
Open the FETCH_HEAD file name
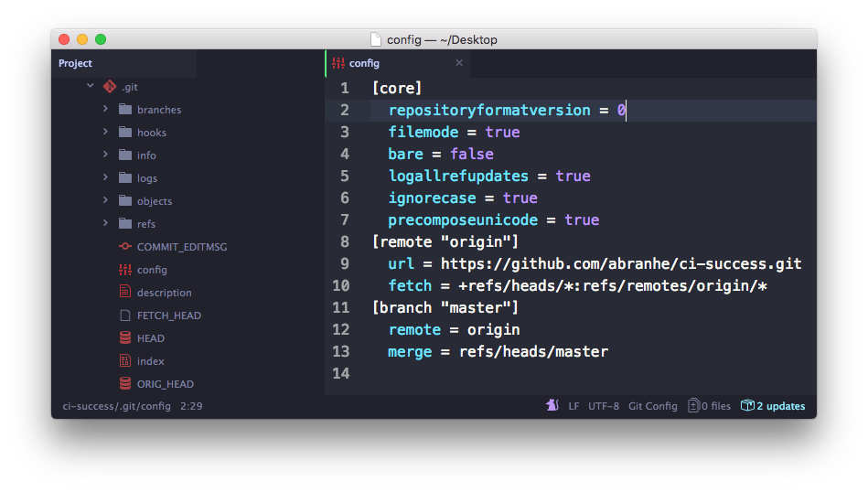(x=169, y=316)
